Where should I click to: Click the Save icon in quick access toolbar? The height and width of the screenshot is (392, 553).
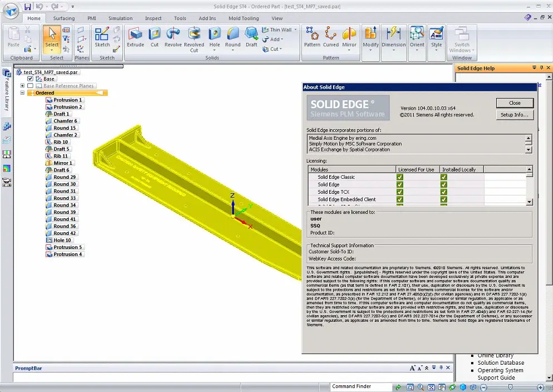pyautogui.click(x=27, y=6)
